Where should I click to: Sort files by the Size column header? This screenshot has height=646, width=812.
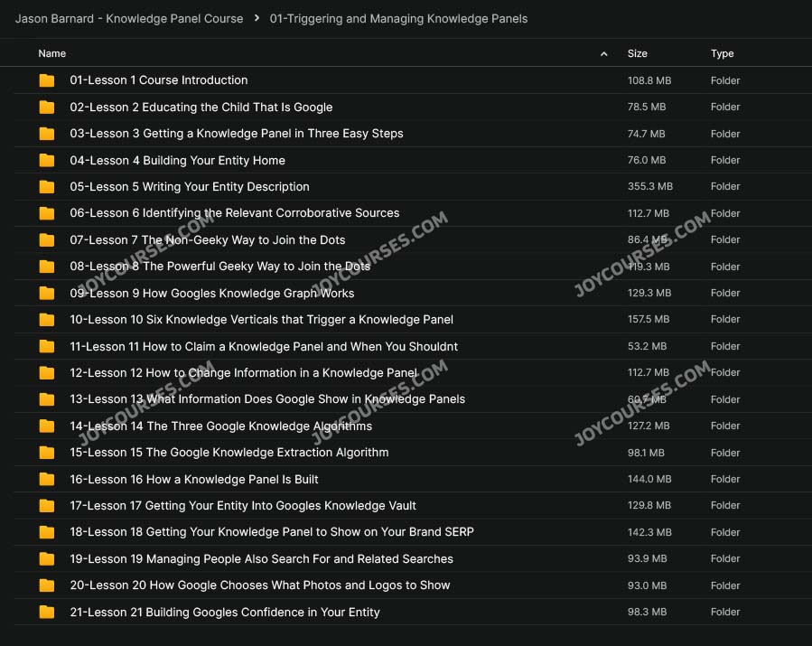(638, 53)
